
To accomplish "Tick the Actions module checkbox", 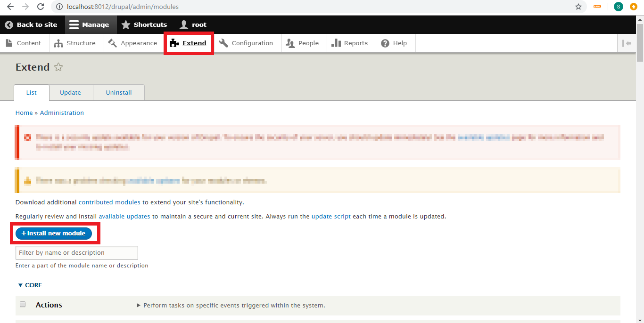I will [22, 304].
